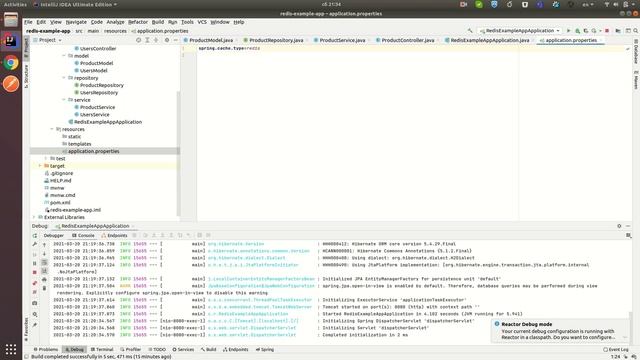Open Google Chrome from Ubuntu dock
This screenshot has height=360, width=640.
(11, 63)
